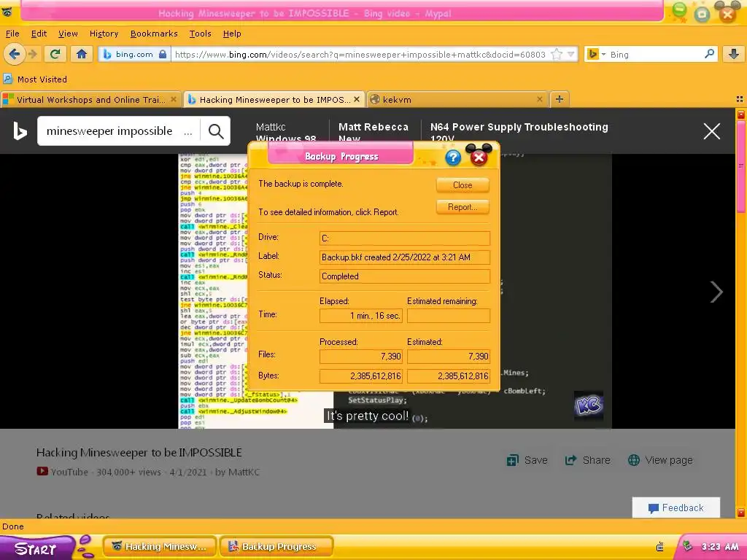
Task: Minimize the browser with green title button
Action: click(680, 10)
